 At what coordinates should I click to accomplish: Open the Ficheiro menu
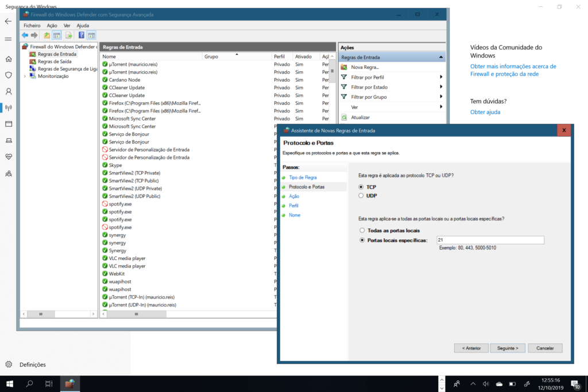[x=32, y=25]
